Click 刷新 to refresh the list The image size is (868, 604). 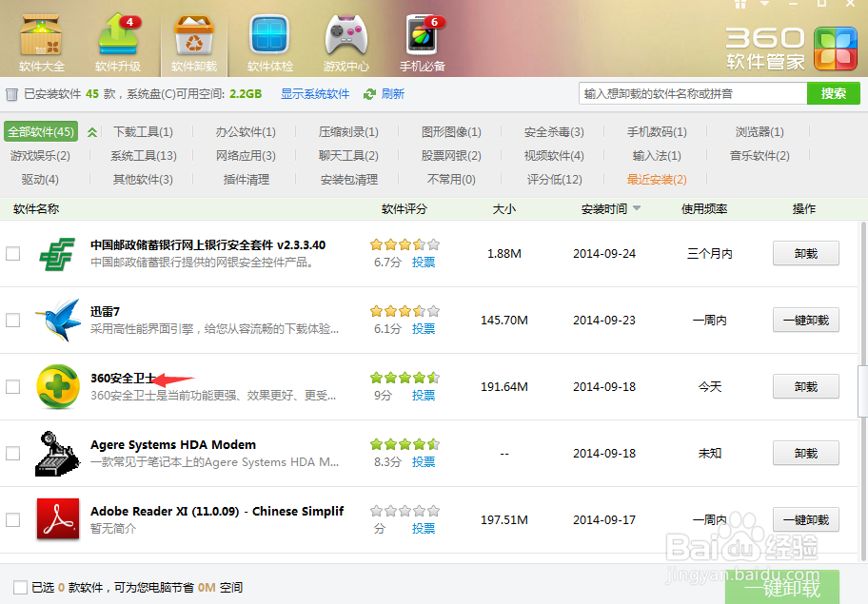(x=390, y=94)
